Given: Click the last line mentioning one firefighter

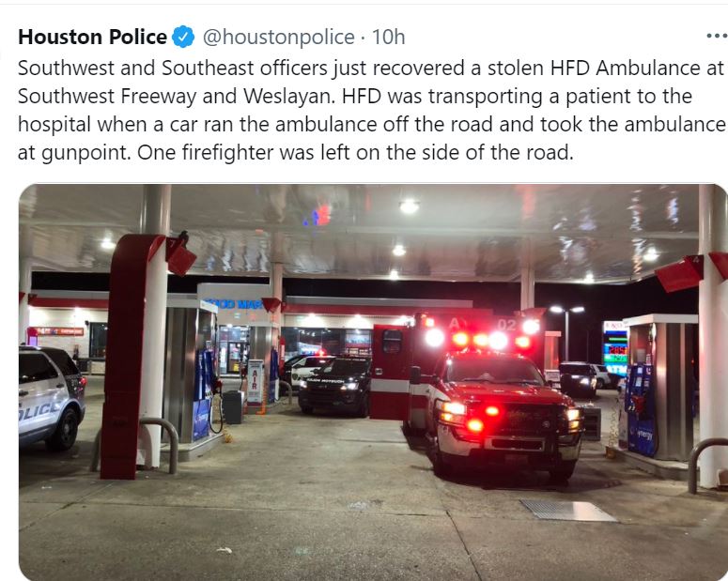Looking at the screenshot, I should (x=295, y=153).
